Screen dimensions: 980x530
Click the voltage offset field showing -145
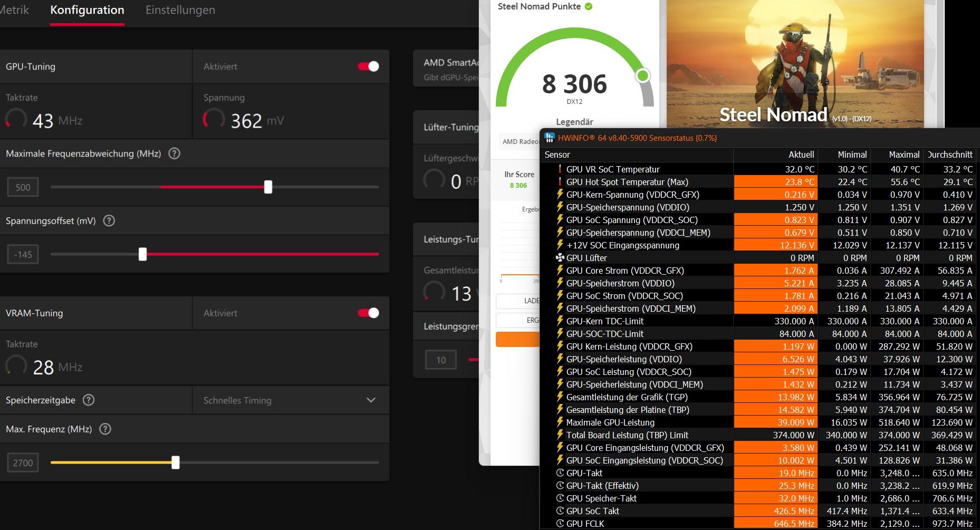click(23, 255)
